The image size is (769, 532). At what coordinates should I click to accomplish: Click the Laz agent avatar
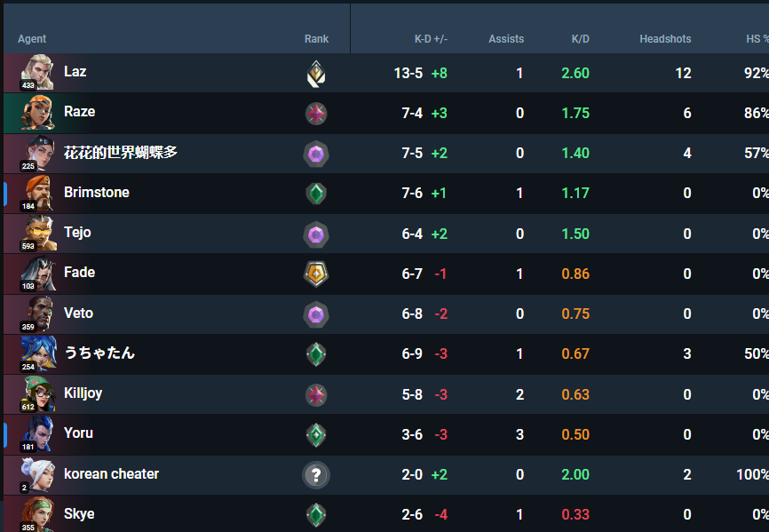tap(39, 73)
